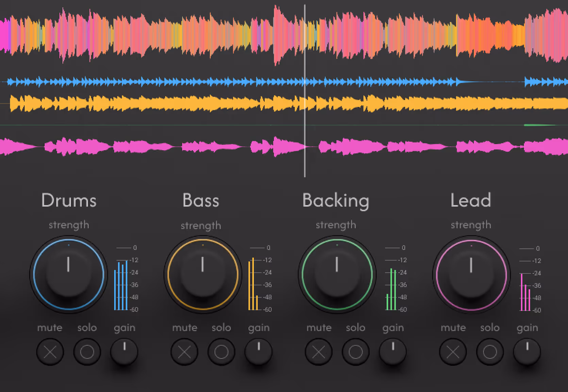The width and height of the screenshot is (568, 392).
Task: Click the gain label in Lead section
Action: click(528, 328)
